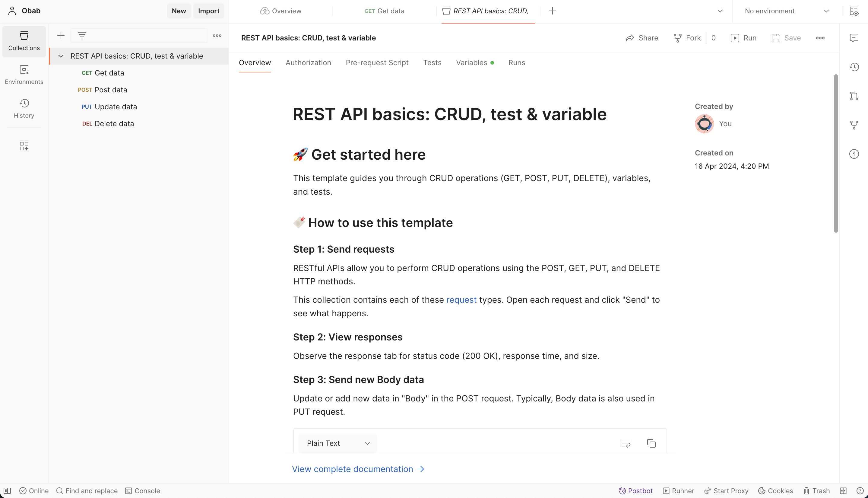The image size is (868, 498).
Task: Open collection more actions ellipsis menu
Action: [820, 38]
